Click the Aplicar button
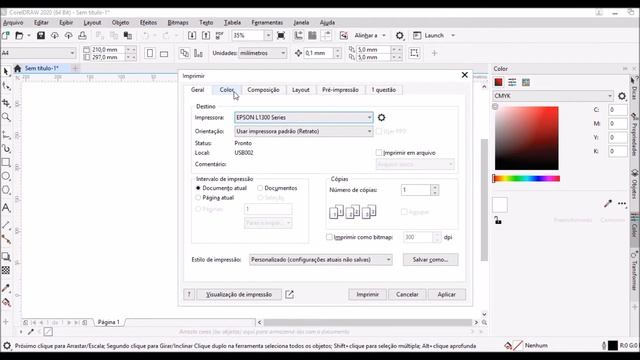Screen dimensions: 640x360 (x=447, y=294)
